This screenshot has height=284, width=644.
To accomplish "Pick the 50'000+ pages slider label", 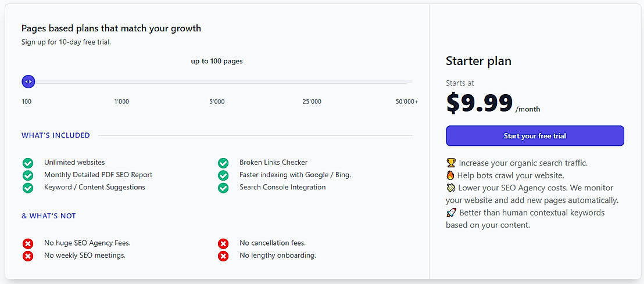I will point(406,102).
